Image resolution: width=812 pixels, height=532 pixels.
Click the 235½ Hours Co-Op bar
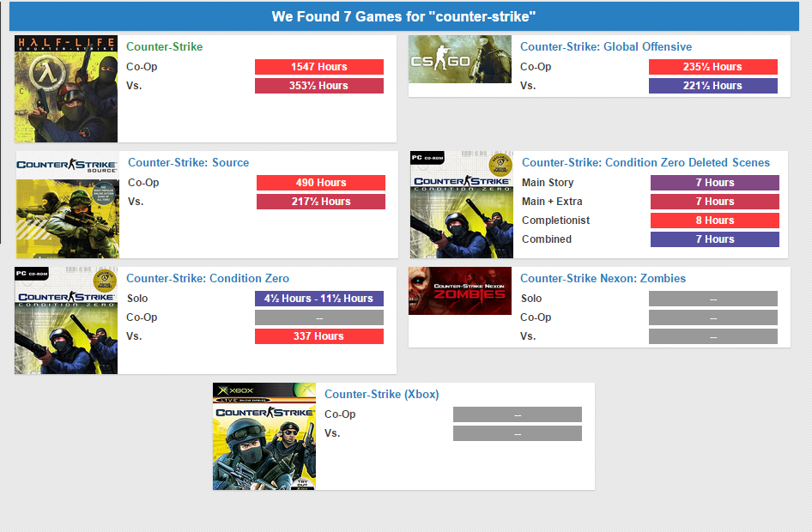713,67
